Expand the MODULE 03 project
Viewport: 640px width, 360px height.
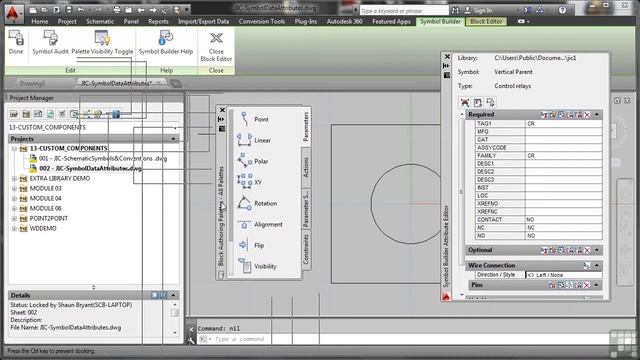pos(14,189)
